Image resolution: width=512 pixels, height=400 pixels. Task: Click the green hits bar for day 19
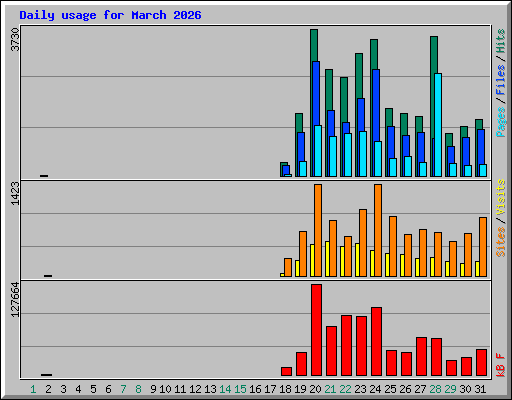tap(299, 122)
